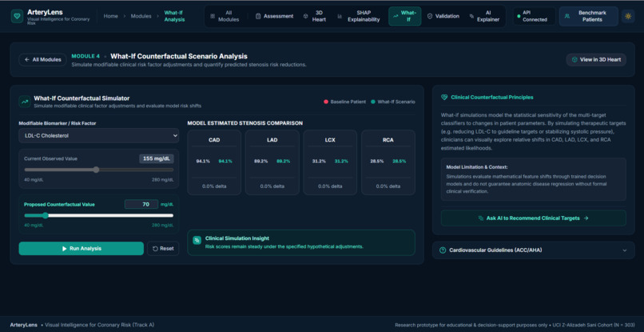Click the green API Connected status dot

[x=519, y=16]
